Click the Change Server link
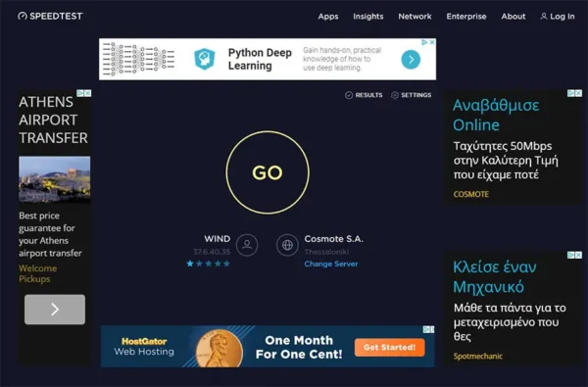This screenshot has height=387, width=588. pyautogui.click(x=331, y=264)
